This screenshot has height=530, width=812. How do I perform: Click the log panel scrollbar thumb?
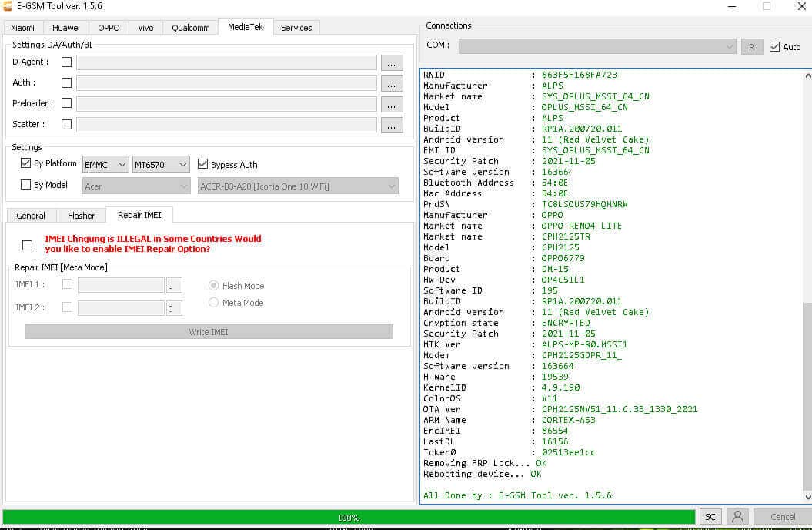(807, 396)
